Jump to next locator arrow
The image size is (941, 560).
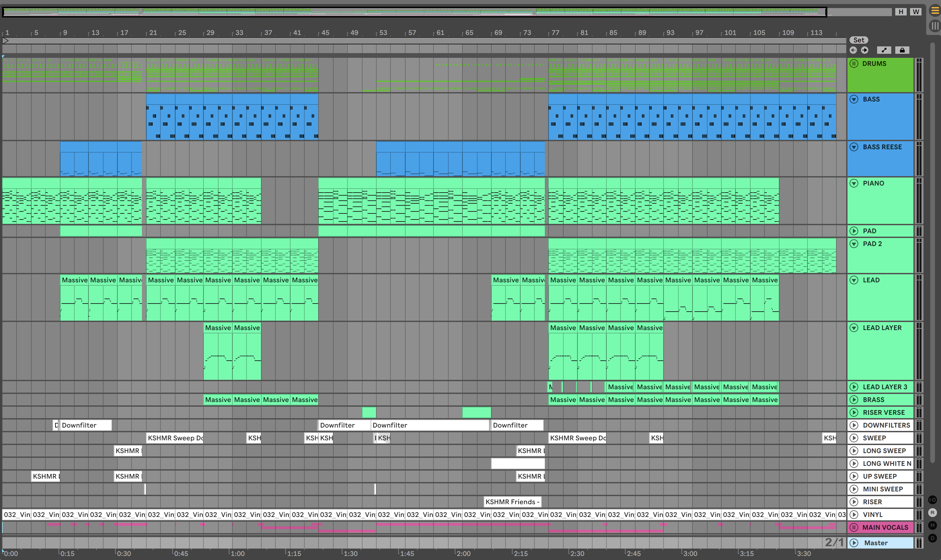pos(865,50)
